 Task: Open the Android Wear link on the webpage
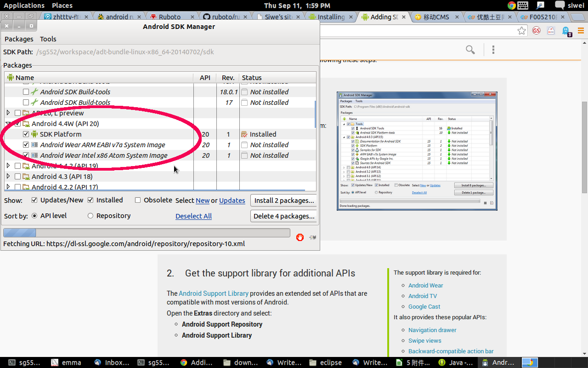click(x=426, y=285)
